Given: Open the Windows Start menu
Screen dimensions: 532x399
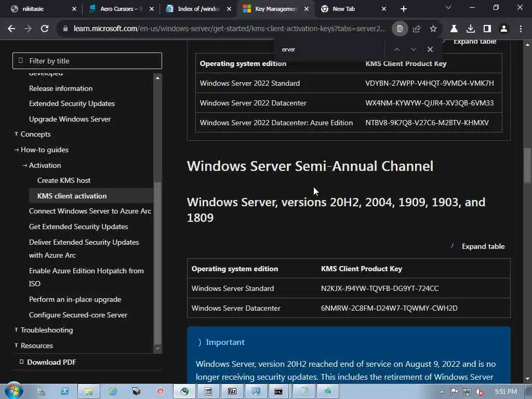Looking at the screenshot, I should point(14,391).
